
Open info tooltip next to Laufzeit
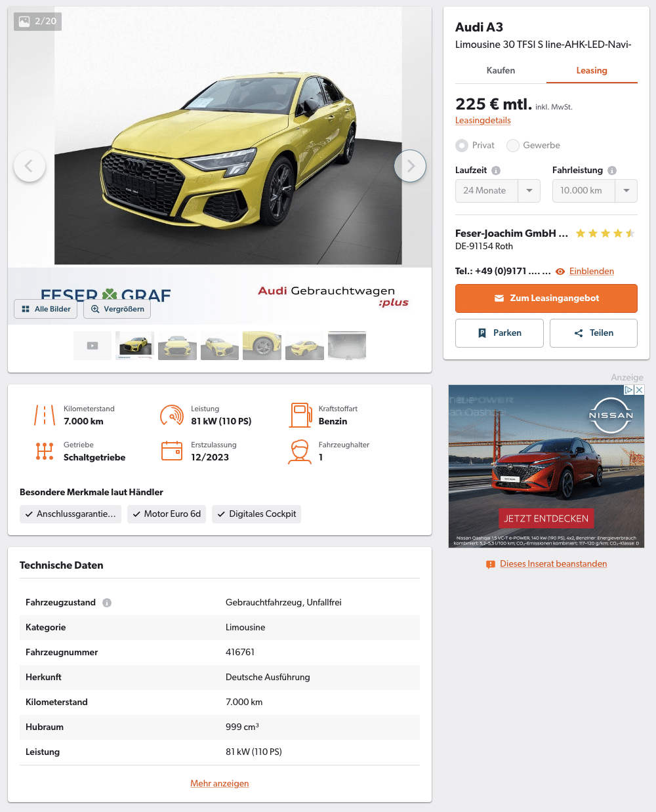(496, 171)
